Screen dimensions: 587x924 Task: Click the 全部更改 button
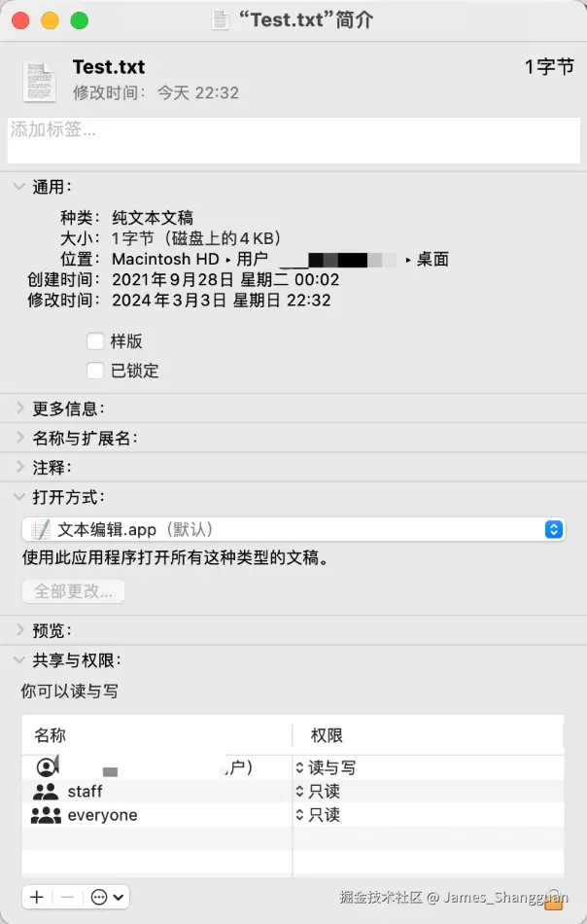pos(73,591)
